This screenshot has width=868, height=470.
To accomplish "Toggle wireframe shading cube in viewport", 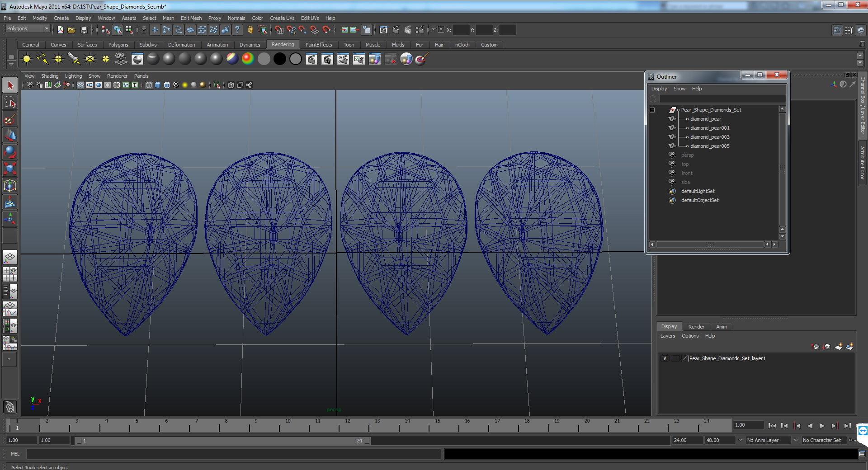I will tap(149, 85).
